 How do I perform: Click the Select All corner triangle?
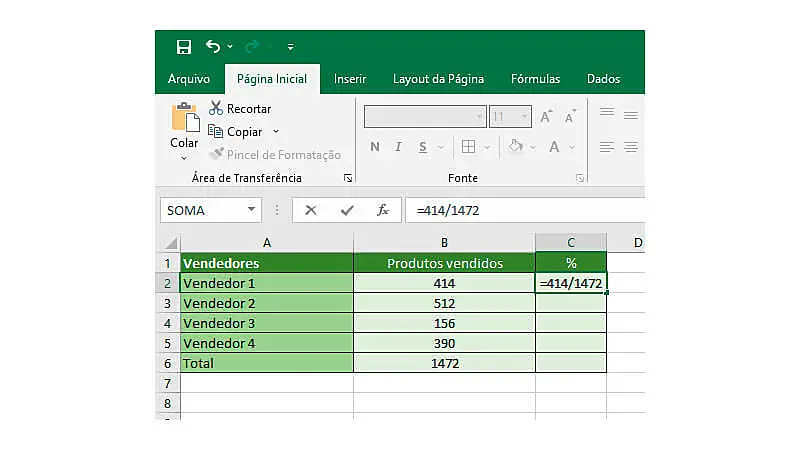(x=171, y=242)
